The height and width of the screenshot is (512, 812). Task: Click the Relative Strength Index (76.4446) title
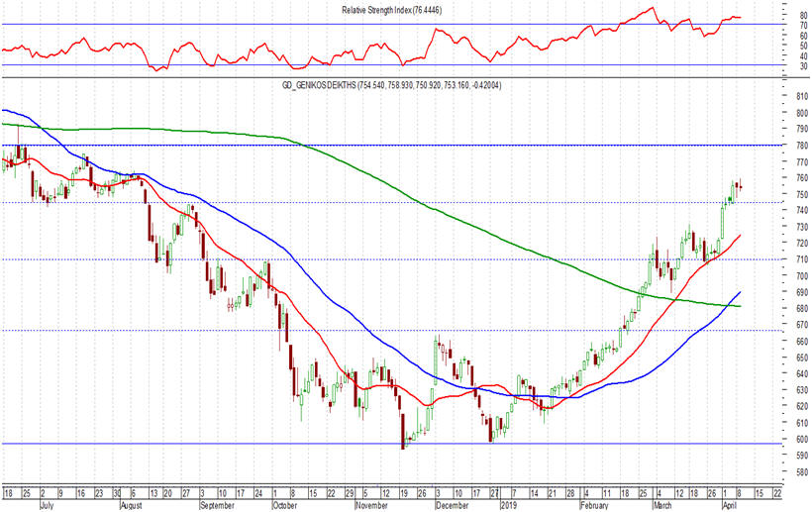click(x=391, y=10)
